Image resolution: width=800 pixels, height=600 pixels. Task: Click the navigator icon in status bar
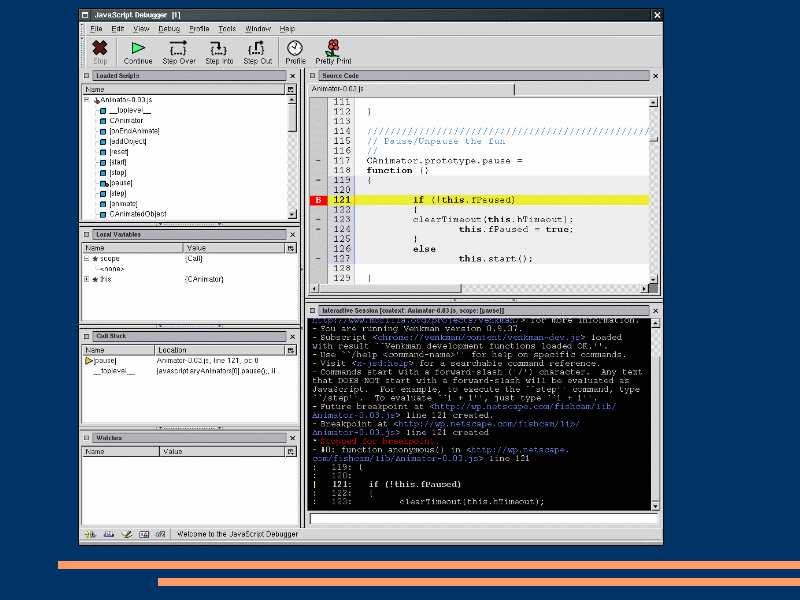[92, 534]
